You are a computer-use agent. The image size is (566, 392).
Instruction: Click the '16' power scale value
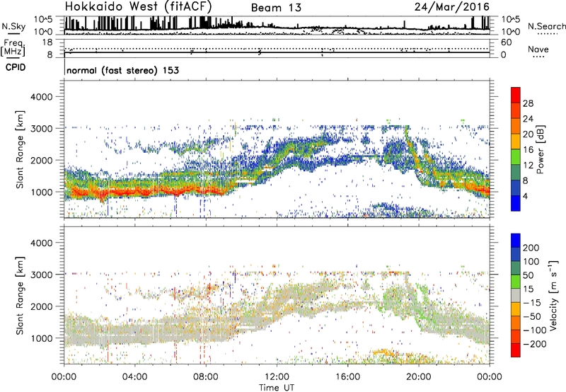528,150
